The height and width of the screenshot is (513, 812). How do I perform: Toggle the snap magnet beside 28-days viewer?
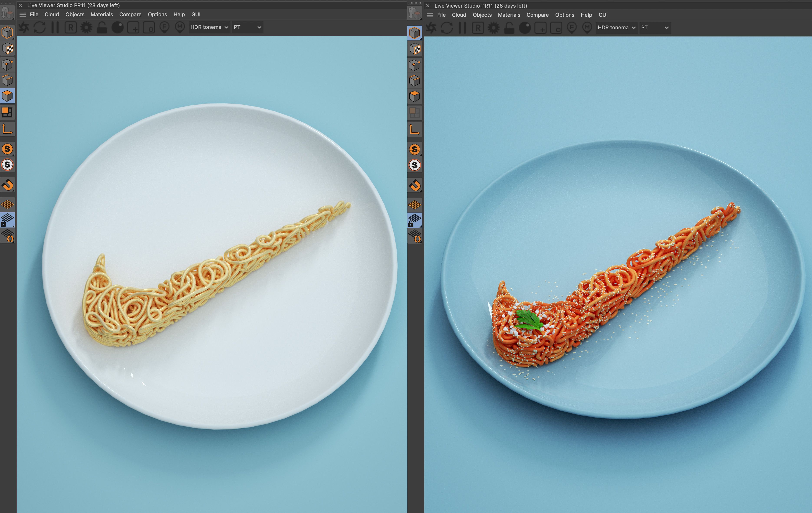(7, 185)
